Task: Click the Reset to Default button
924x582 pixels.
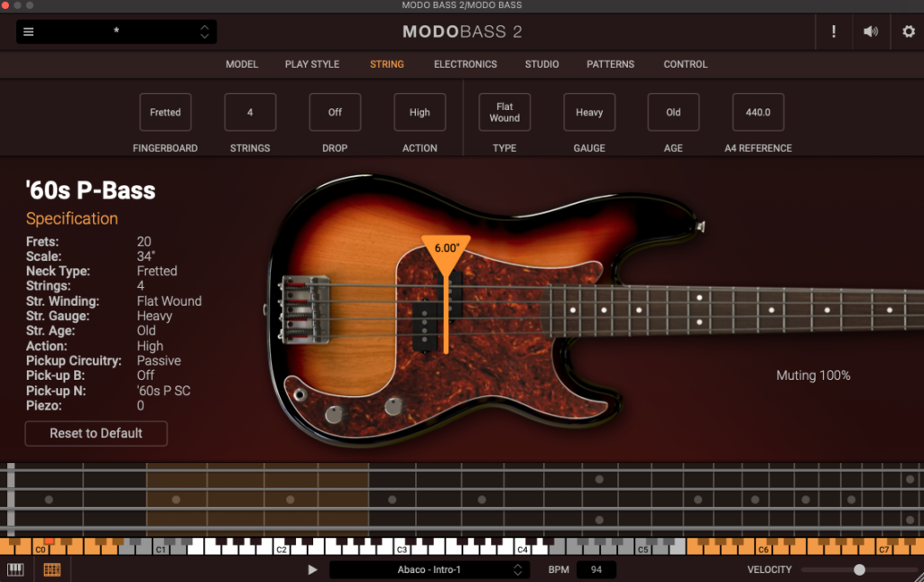Action: point(96,433)
